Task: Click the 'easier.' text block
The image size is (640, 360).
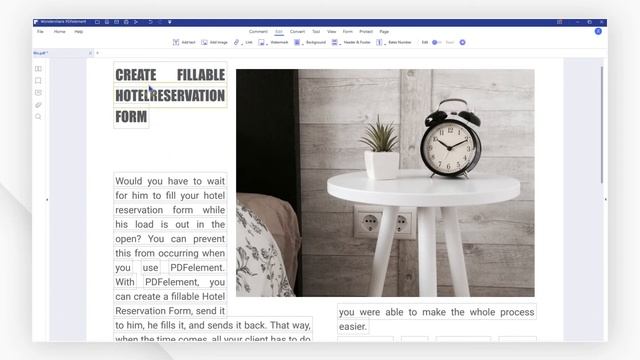Action: click(353, 327)
